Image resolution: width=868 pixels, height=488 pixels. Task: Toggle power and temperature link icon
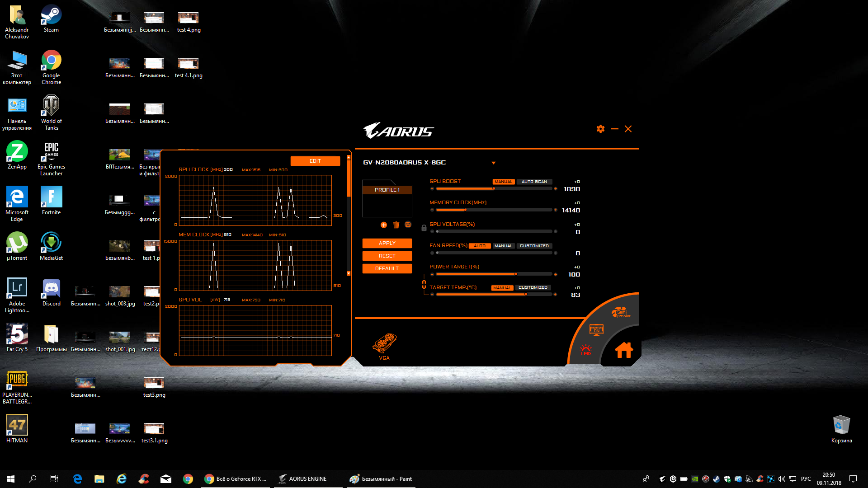click(424, 284)
